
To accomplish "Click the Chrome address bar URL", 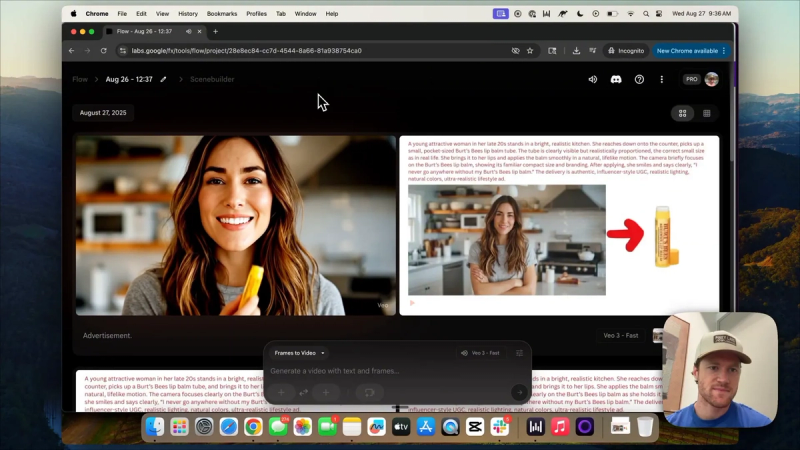I will [246, 51].
